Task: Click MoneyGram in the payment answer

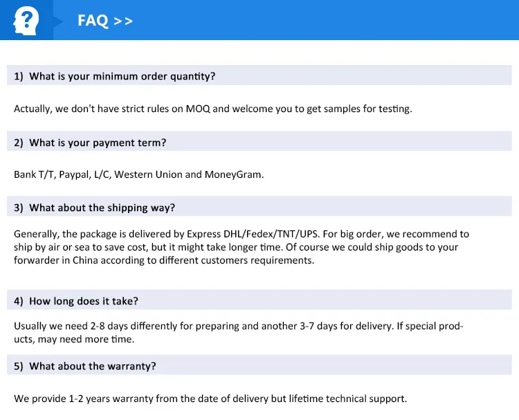Action: [233, 174]
